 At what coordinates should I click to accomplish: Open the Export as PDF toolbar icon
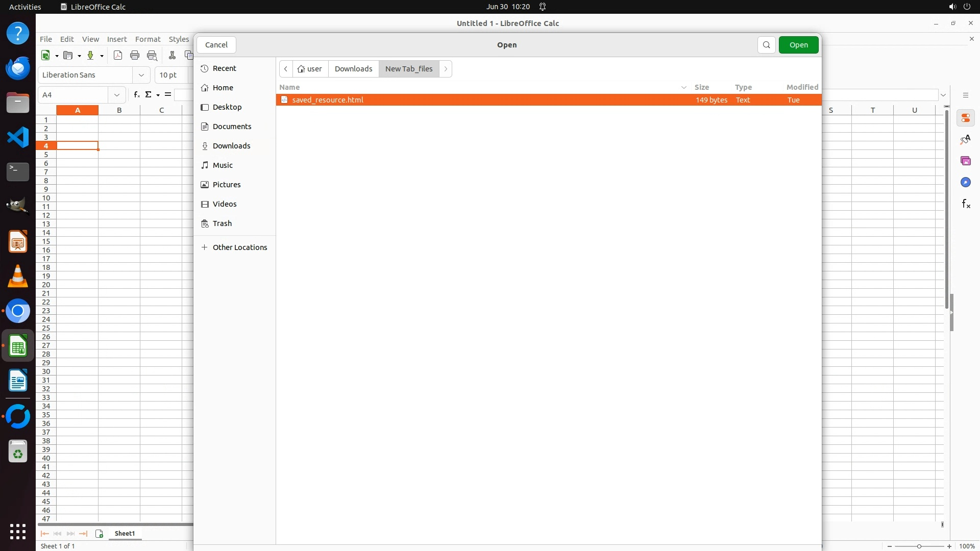118,56
